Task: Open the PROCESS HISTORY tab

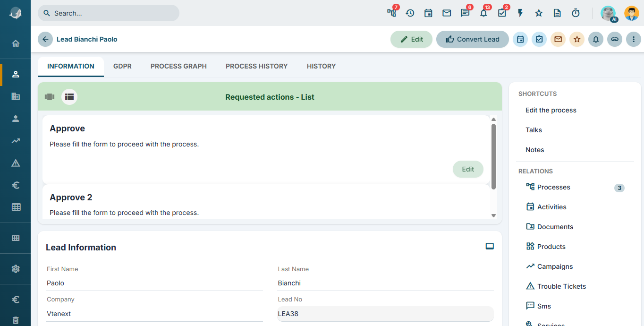Action: point(256,66)
